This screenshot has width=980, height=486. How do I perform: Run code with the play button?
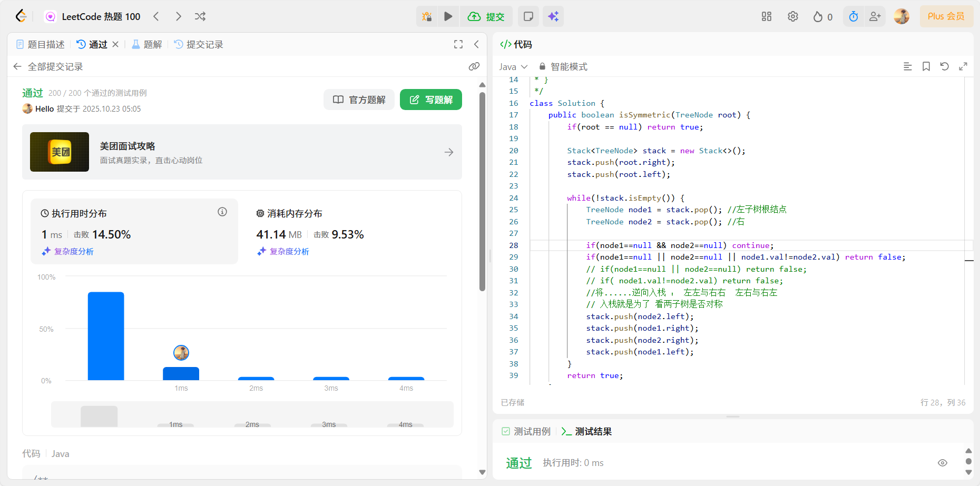tap(448, 16)
